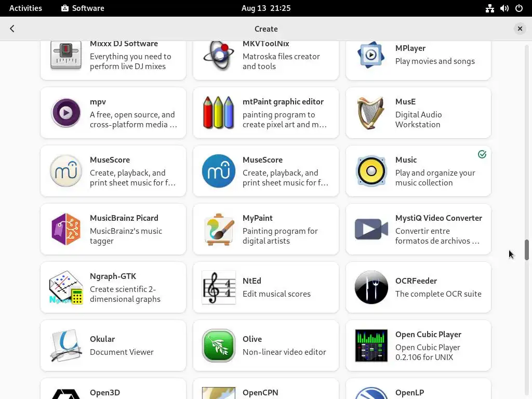This screenshot has height=399, width=532.
Task: Click the OpenLP title text
Action: click(409, 393)
